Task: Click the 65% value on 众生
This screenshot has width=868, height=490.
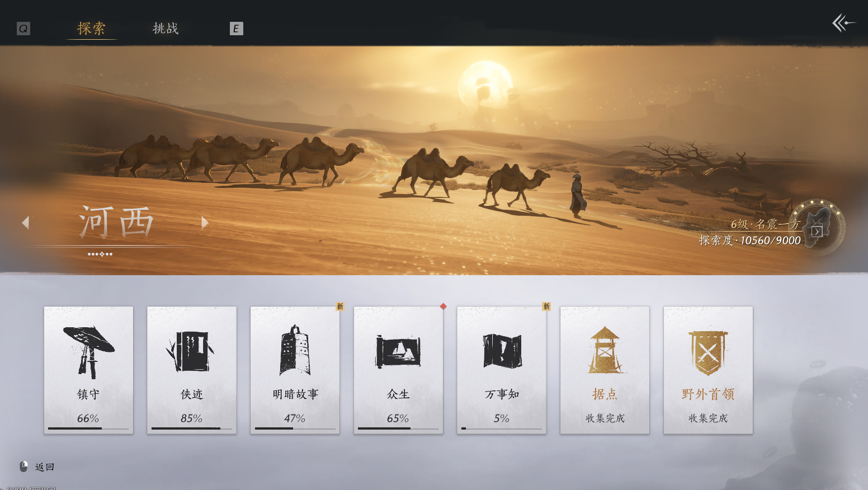Action: 398,418
